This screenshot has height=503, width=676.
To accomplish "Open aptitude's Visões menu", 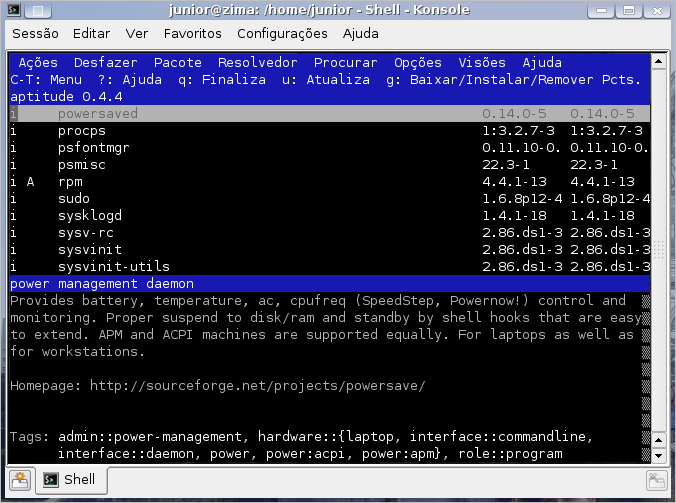I will tap(482, 63).
